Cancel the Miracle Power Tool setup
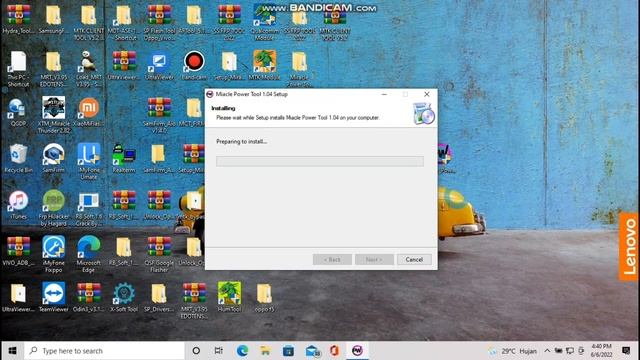The image size is (640, 360). pyautogui.click(x=414, y=260)
